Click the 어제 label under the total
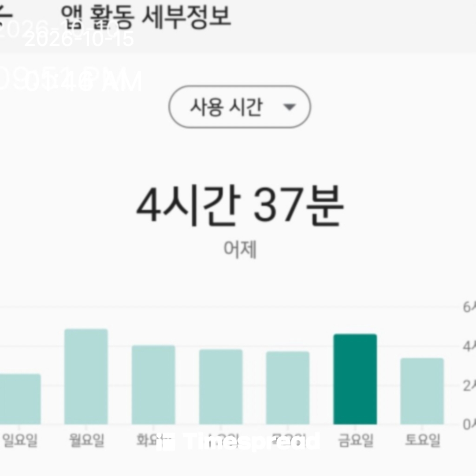The width and height of the screenshot is (476, 476). pos(240,249)
